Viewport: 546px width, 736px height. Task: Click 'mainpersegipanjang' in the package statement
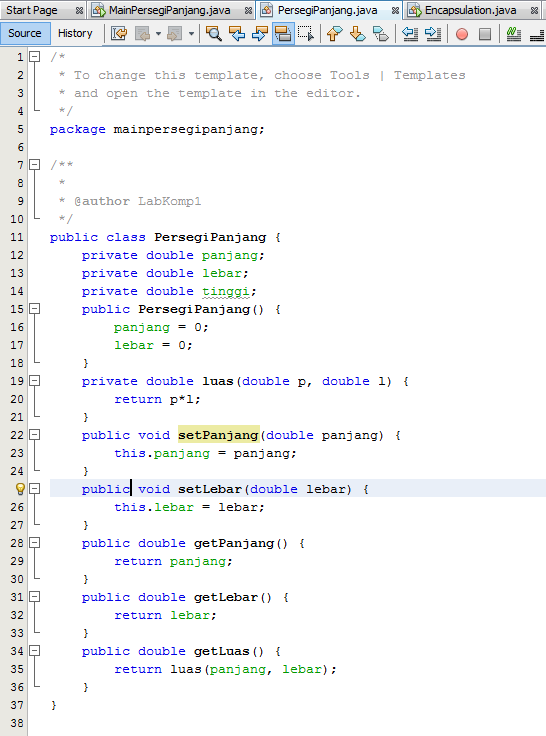click(186, 130)
